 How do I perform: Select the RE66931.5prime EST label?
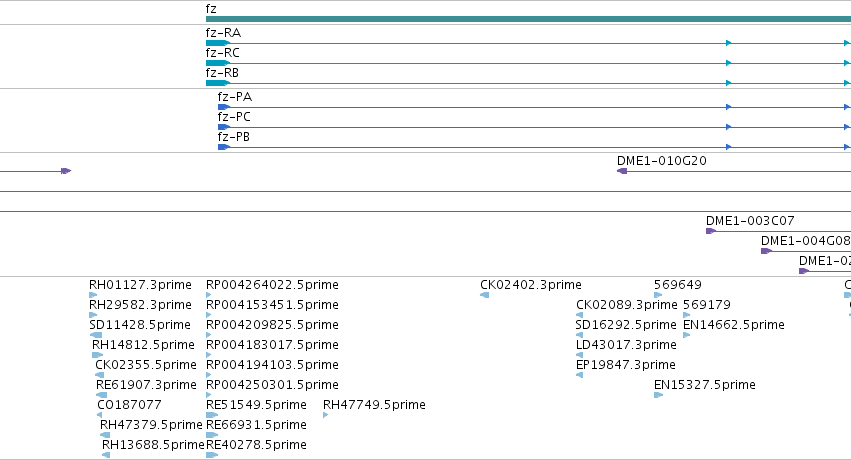256,425
